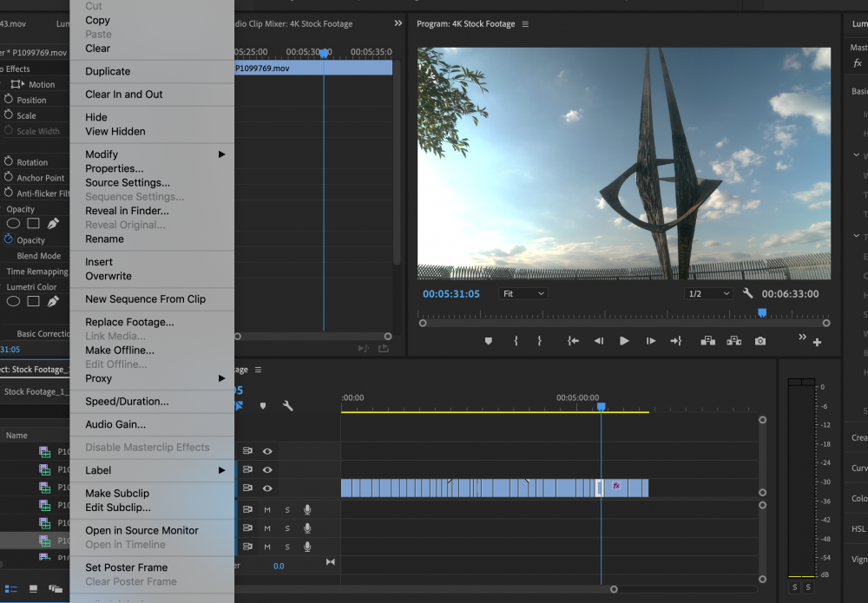This screenshot has height=603, width=868.
Task: Click the Program monitor playhead marker
Action: 762,312
